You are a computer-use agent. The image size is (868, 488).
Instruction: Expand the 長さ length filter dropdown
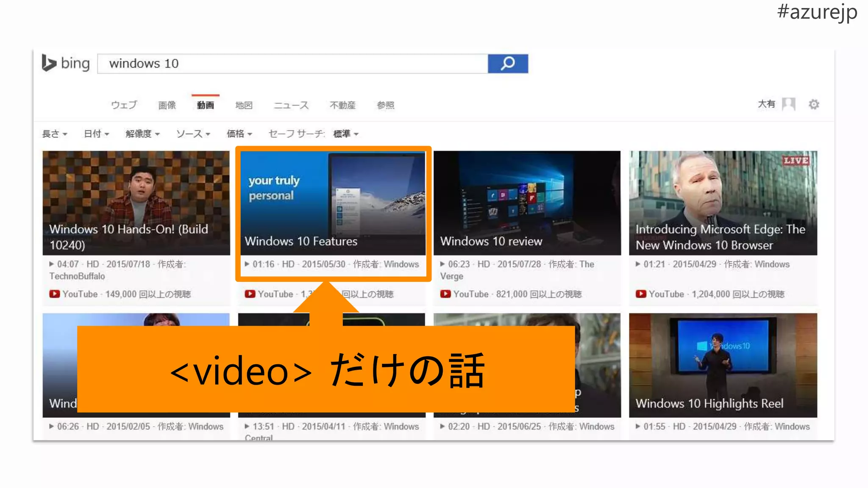(x=55, y=134)
